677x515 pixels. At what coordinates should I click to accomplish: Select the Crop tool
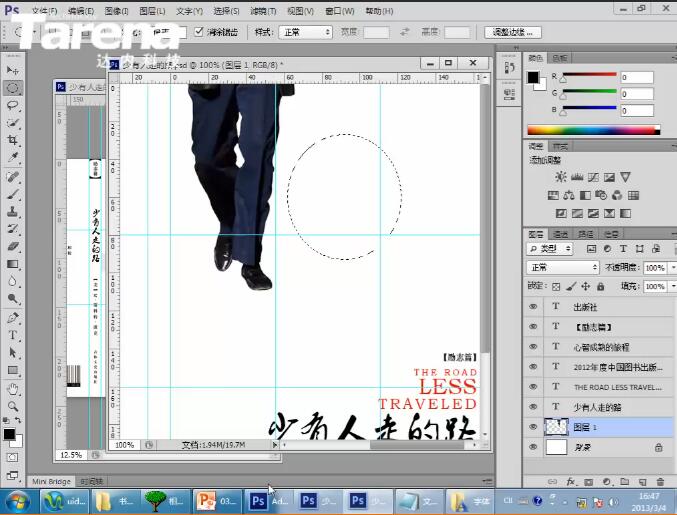(x=13, y=140)
